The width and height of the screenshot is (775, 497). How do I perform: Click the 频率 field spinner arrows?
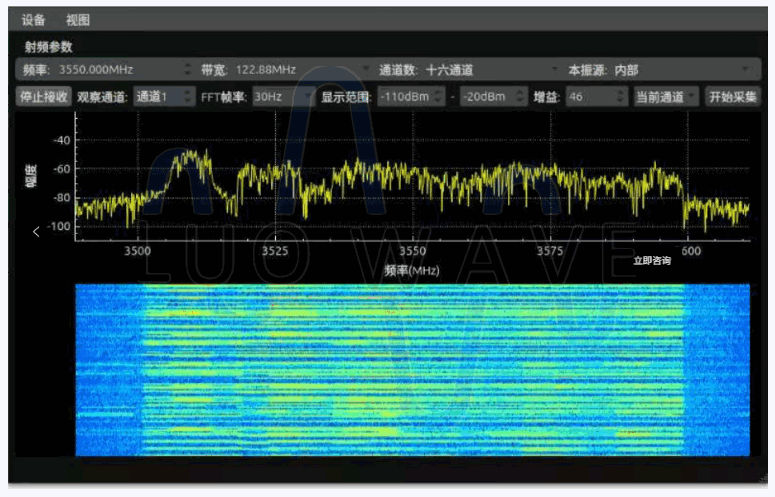pos(188,71)
